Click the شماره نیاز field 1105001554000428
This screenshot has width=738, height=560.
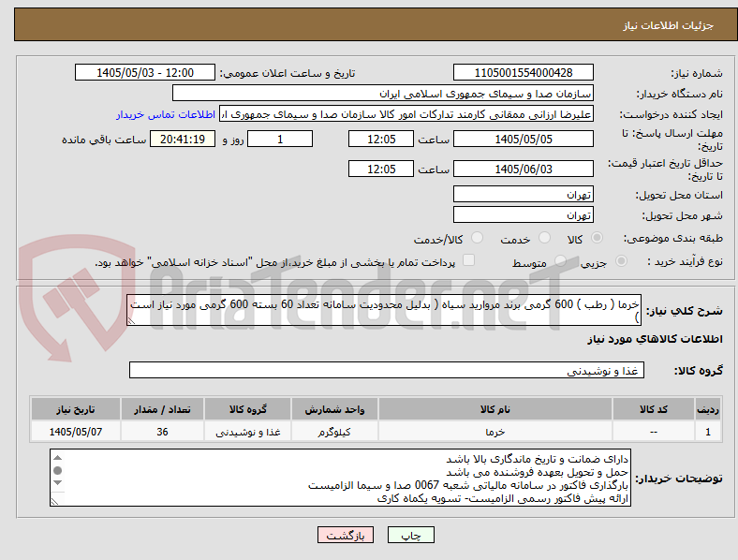[523, 72]
